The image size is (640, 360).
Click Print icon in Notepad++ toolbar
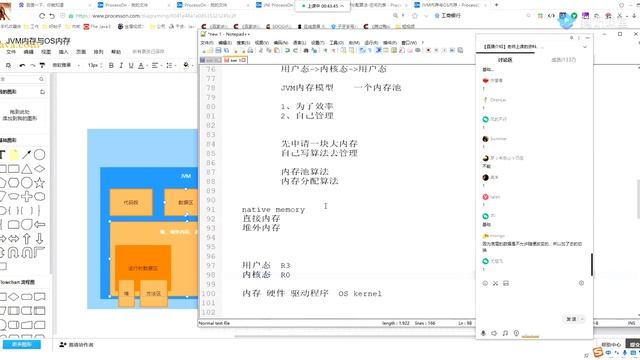[250, 50]
